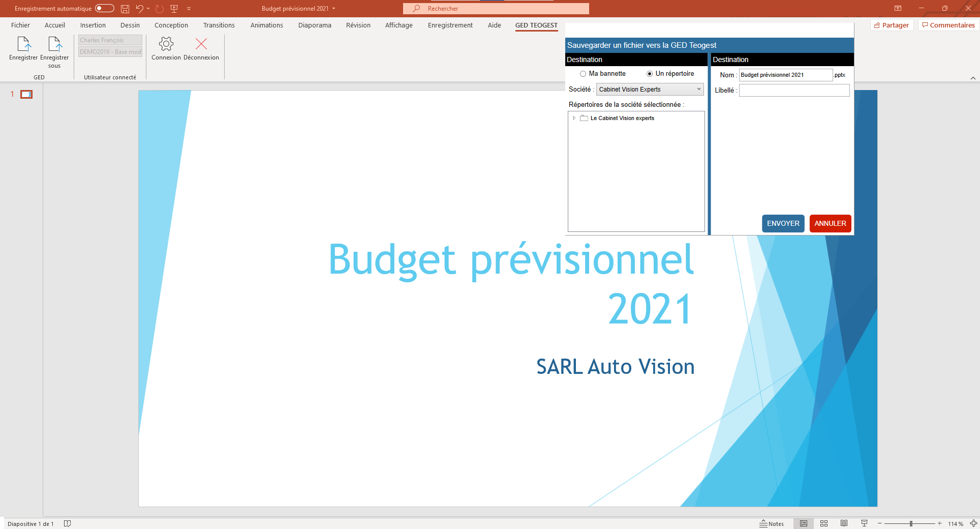
Task: Switch to slide sorter view
Action: pyautogui.click(x=824, y=523)
